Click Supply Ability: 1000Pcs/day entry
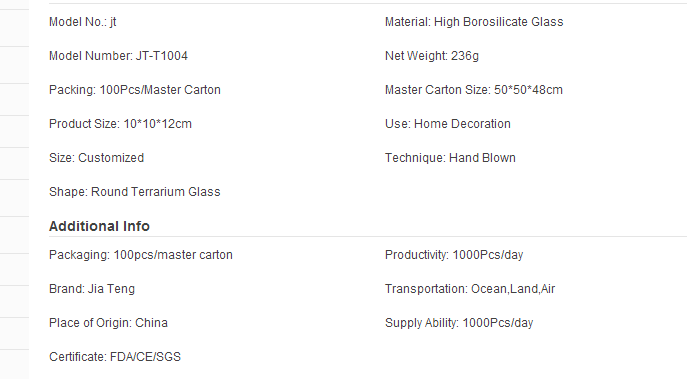 [x=459, y=323]
